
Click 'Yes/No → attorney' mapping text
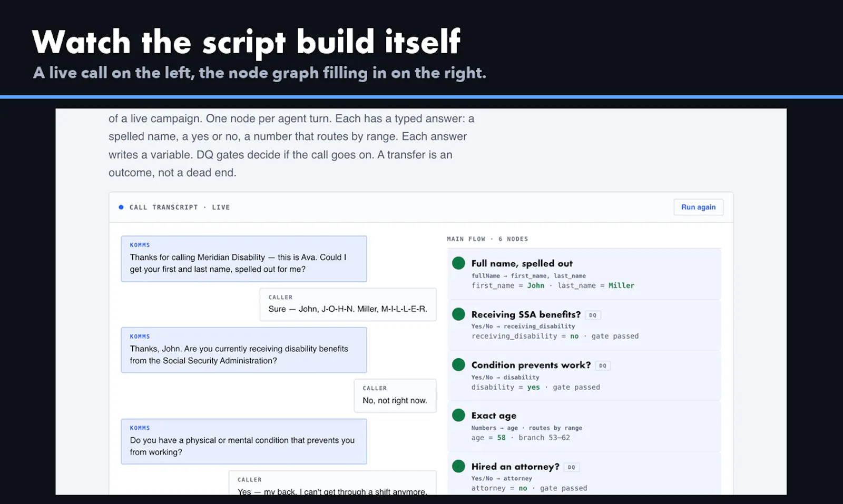pos(502,479)
